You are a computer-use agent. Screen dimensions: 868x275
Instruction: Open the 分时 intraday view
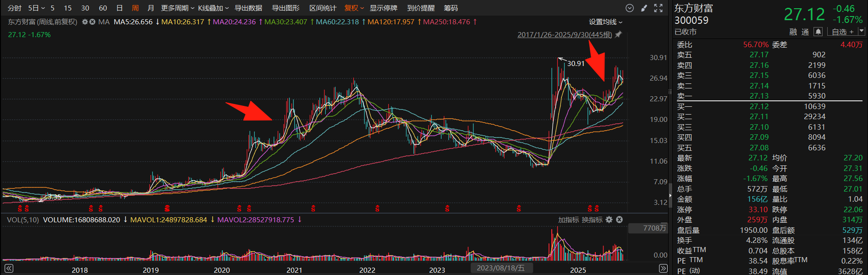point(15,8)
